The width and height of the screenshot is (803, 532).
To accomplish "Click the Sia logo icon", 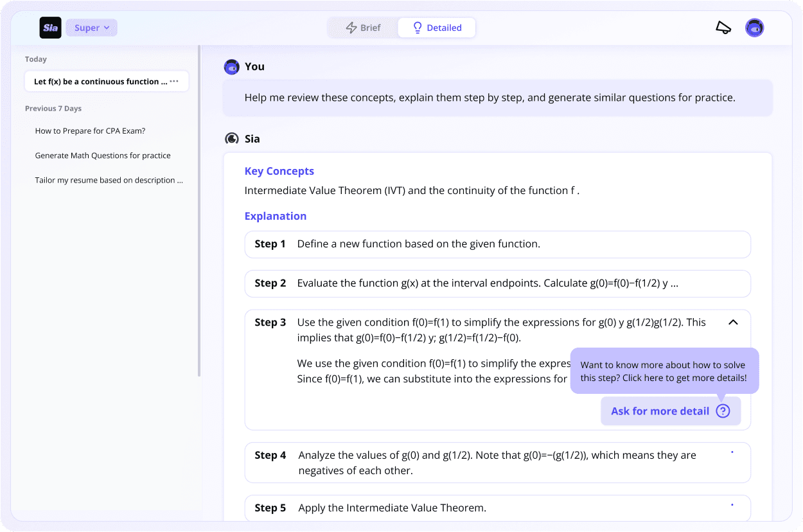I will 50,28.
